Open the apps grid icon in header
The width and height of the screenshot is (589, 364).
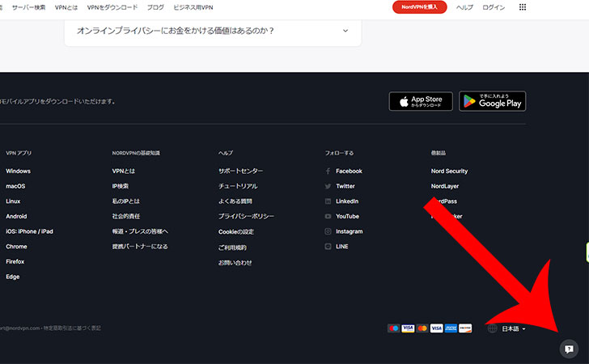pyautogui.click(x=545, y=7)
